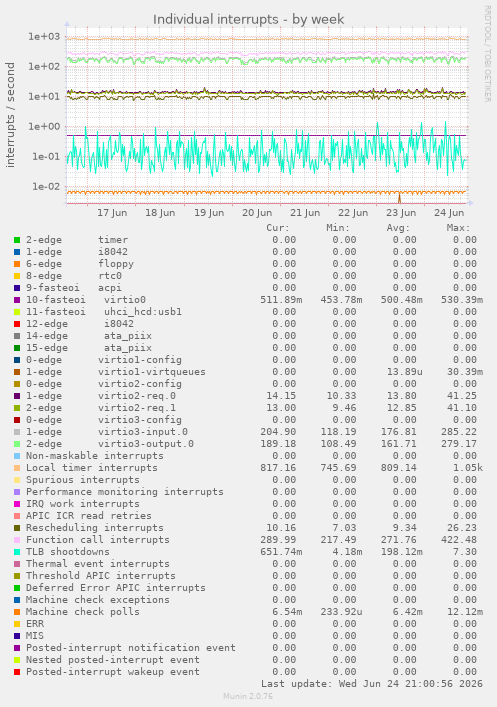Click the 422.48 max of Function call interrupts
Viewport: 497px width, 707px height.
pos(459,540)
